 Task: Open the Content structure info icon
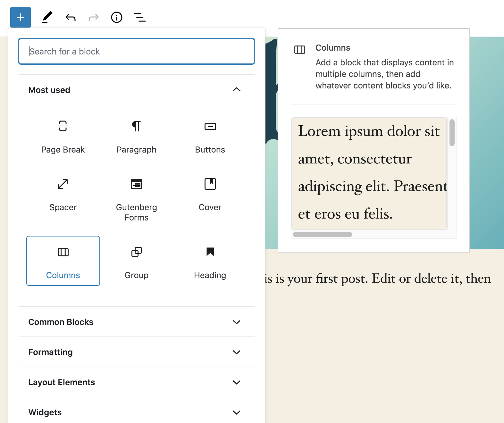(117, 17)
